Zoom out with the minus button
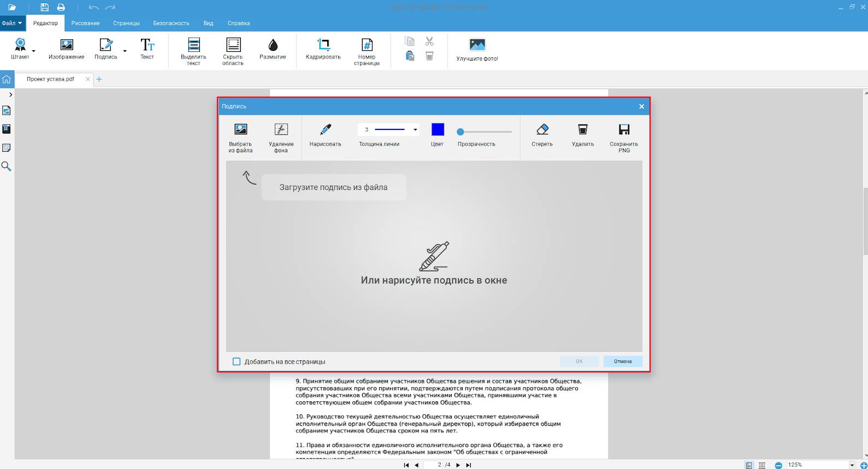 tap(778, 465)
